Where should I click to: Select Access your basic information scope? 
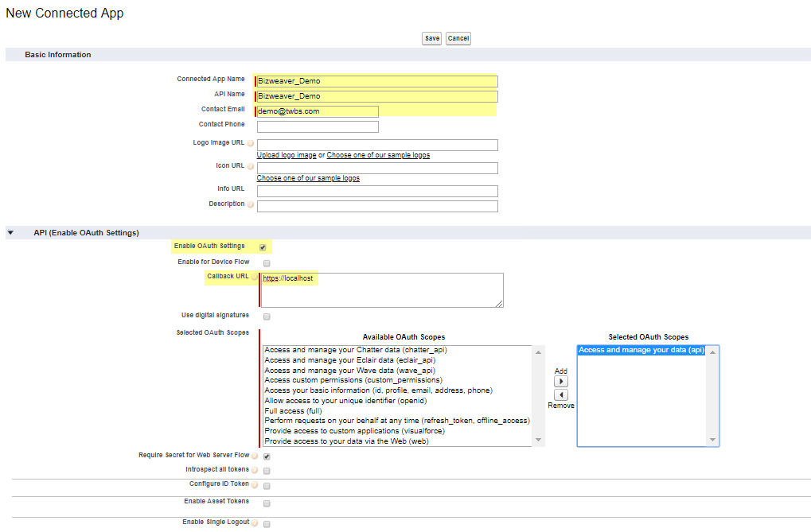pyautogui.click(x=379, y=390)
